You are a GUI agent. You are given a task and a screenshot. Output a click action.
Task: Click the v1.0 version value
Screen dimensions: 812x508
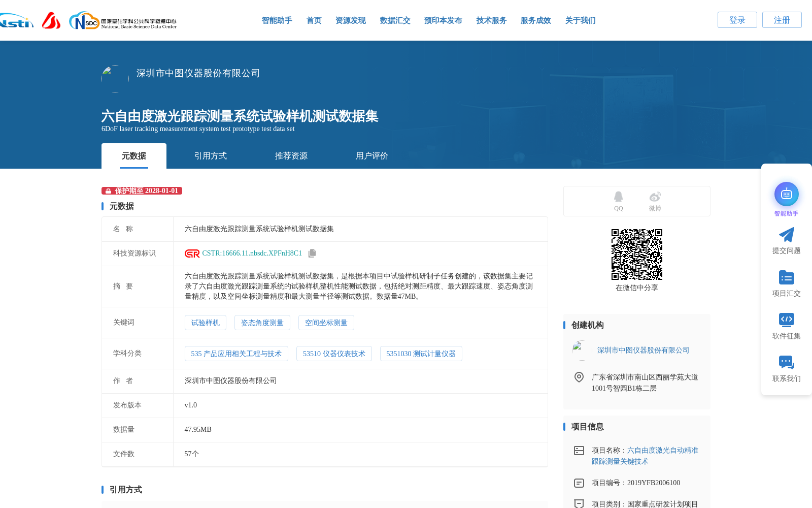191,405
